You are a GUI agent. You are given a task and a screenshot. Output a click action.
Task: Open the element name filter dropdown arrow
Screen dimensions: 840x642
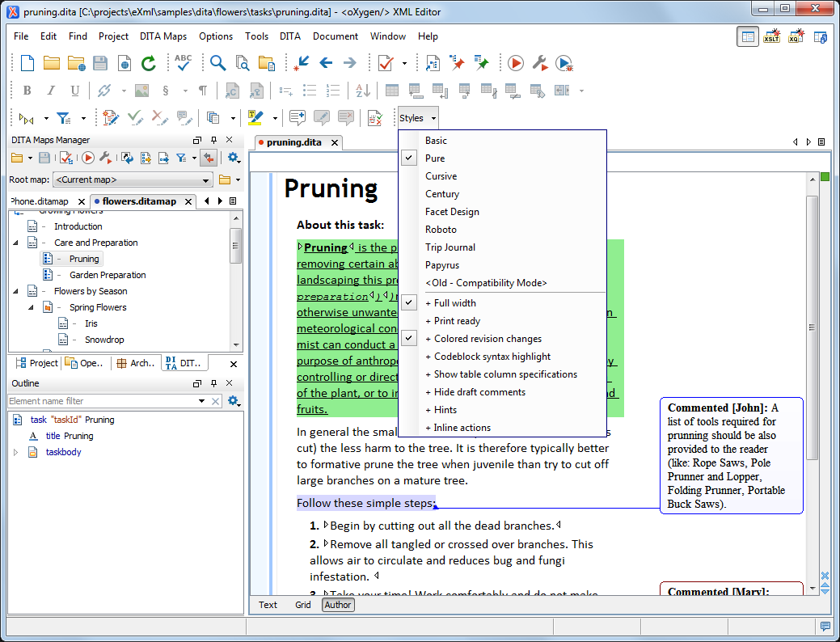pos(201,401)
